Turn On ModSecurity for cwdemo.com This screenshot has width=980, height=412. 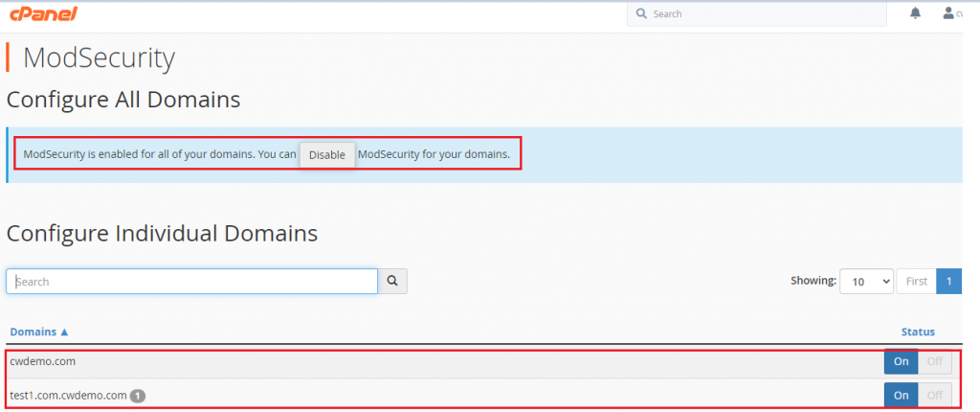901,361
